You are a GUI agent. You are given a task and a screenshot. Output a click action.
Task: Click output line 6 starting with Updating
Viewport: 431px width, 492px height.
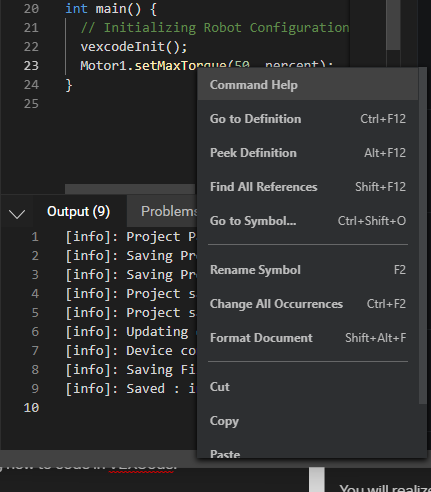click(x=131, y=332)
